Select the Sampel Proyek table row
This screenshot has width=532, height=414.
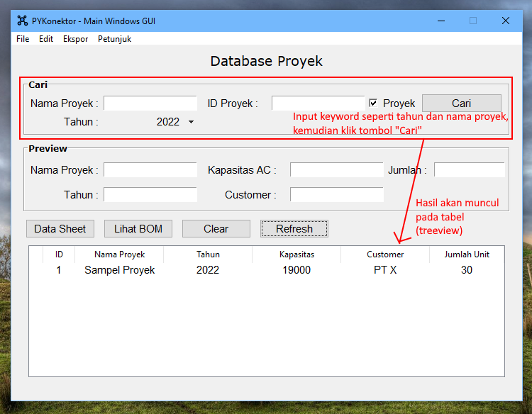[267, 270]
